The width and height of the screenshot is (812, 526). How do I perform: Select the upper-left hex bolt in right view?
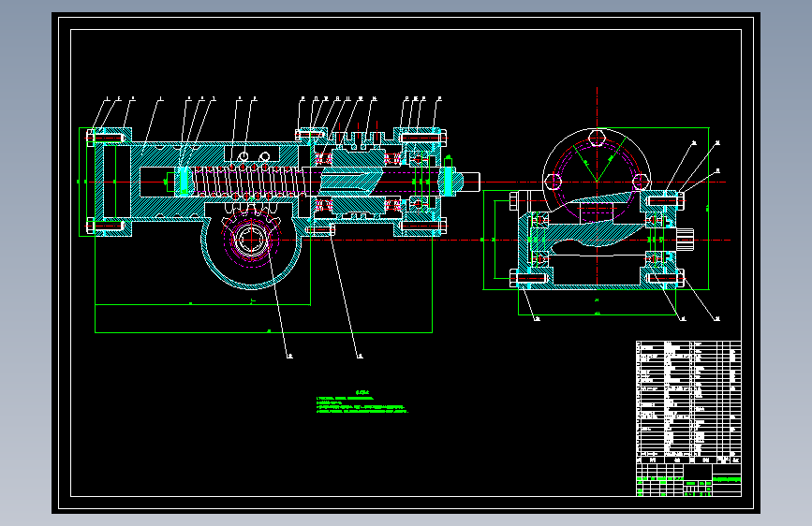(515, 199)
